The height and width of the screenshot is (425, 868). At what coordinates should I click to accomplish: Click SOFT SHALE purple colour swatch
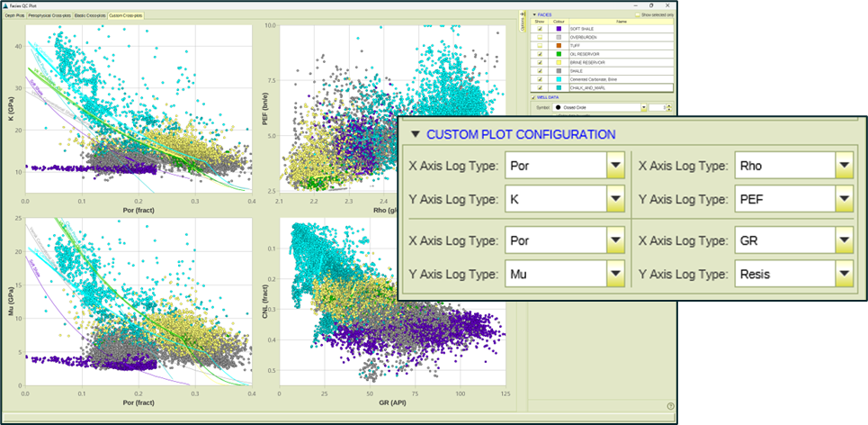point(559,29)
